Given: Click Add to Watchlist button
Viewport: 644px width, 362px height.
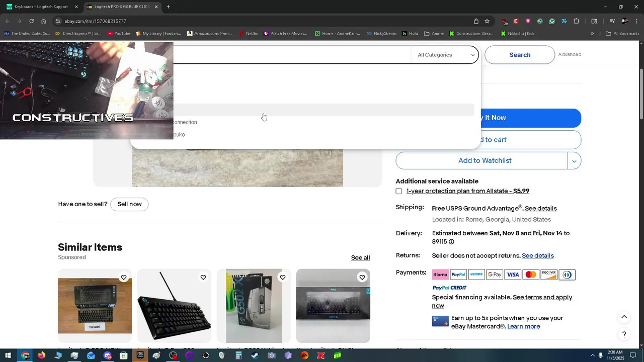Looking at the screenshot, I should coord(482,161).
